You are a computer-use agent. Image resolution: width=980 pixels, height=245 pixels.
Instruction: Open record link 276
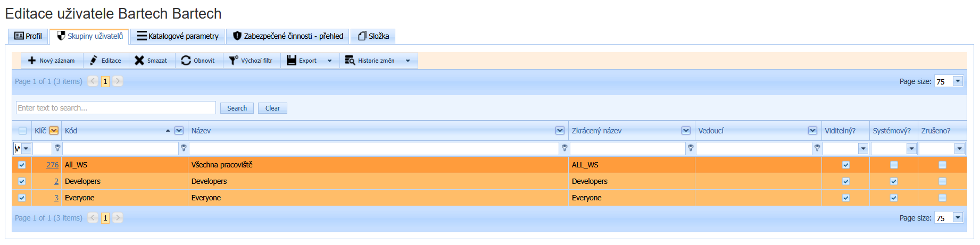52,165
